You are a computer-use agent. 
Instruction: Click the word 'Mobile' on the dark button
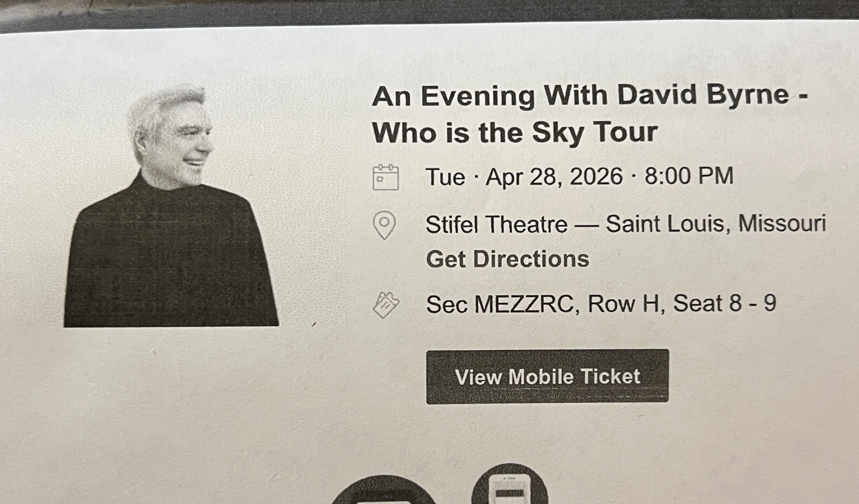540,377
